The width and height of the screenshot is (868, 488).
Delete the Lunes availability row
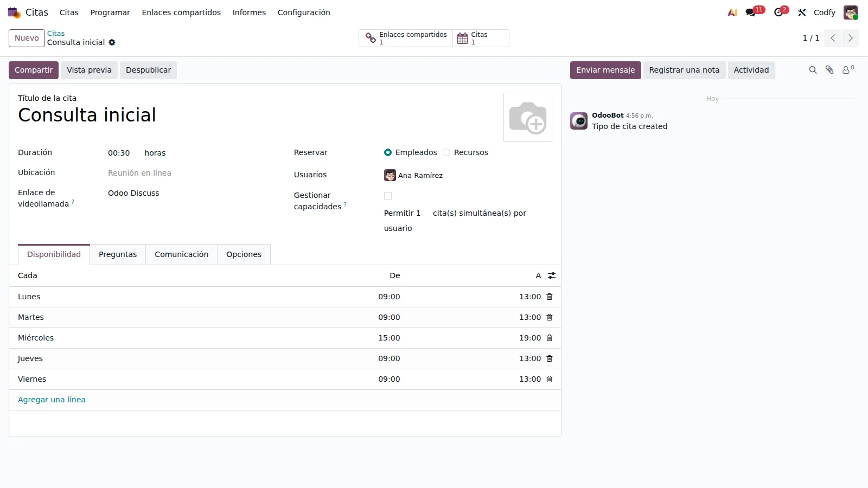tap(550, 297)
